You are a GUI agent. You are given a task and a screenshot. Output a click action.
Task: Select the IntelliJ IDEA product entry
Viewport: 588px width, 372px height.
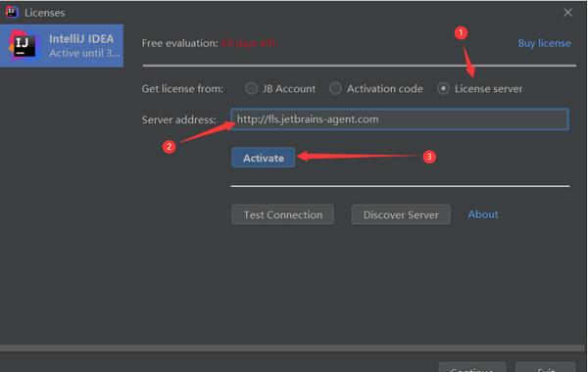(x=62, y=46)
